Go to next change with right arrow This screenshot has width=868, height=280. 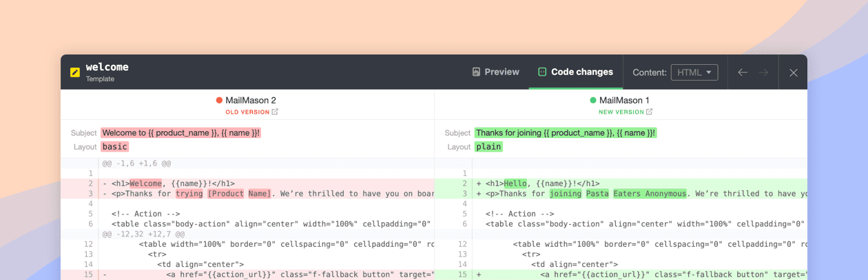763,72
